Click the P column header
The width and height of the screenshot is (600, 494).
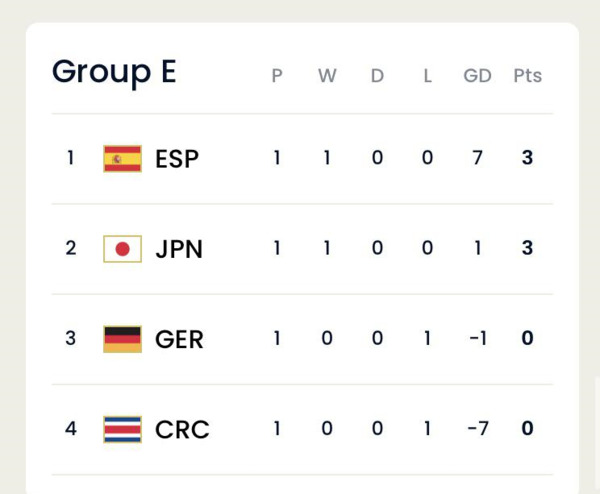tap(277, 75)
